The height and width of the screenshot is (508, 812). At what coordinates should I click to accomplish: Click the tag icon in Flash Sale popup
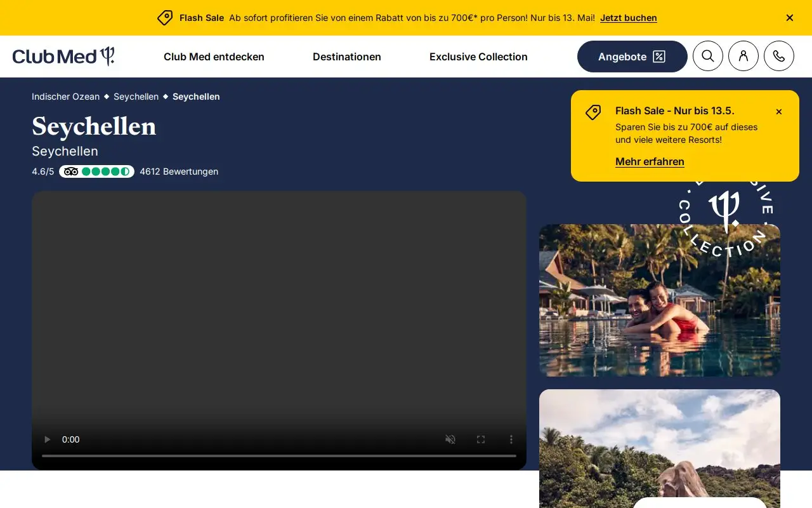click(x=593, y=112)
